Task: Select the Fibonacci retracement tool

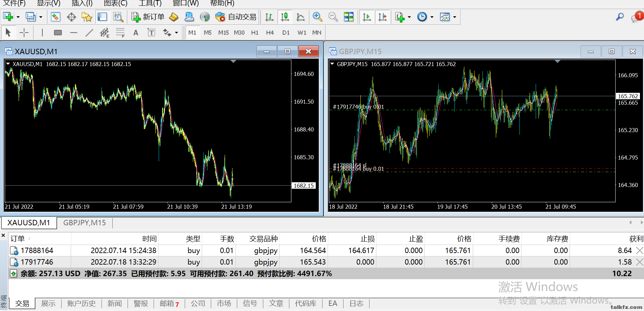Action: tap(120, 33)
